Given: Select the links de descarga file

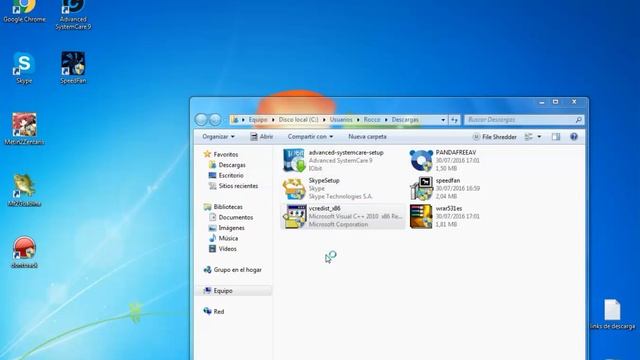Looking at the screenshot, I should pos(612,314).
